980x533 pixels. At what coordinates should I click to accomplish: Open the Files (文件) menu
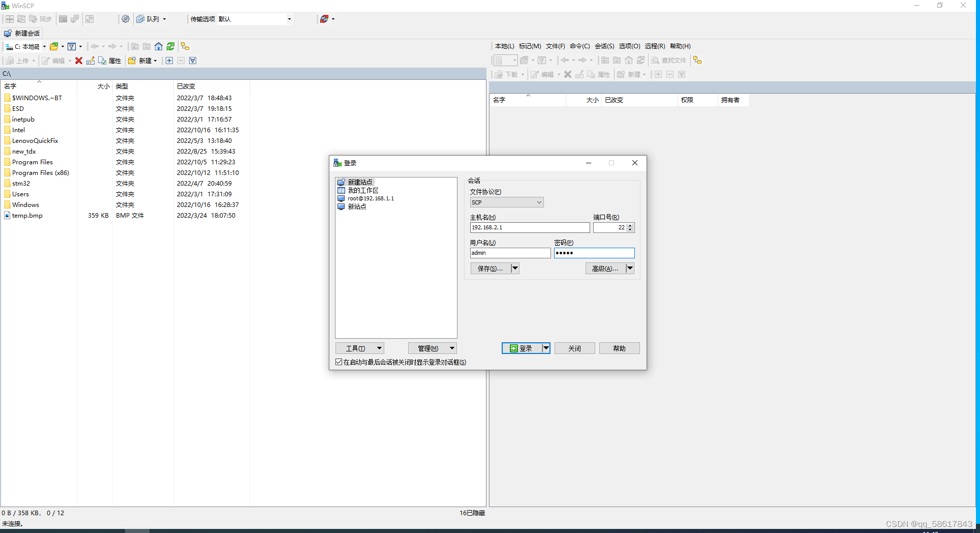click(555, 46)
